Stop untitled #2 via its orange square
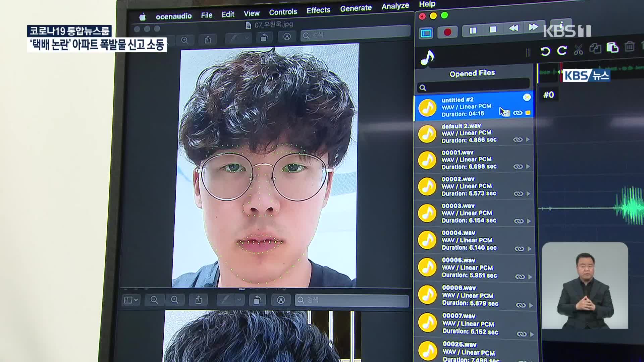644x362 pixels. point(528,113)
